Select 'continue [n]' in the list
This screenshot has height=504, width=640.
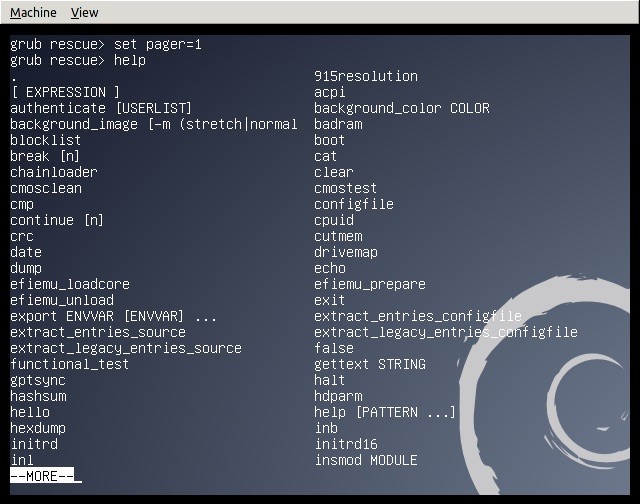[57, 220]
